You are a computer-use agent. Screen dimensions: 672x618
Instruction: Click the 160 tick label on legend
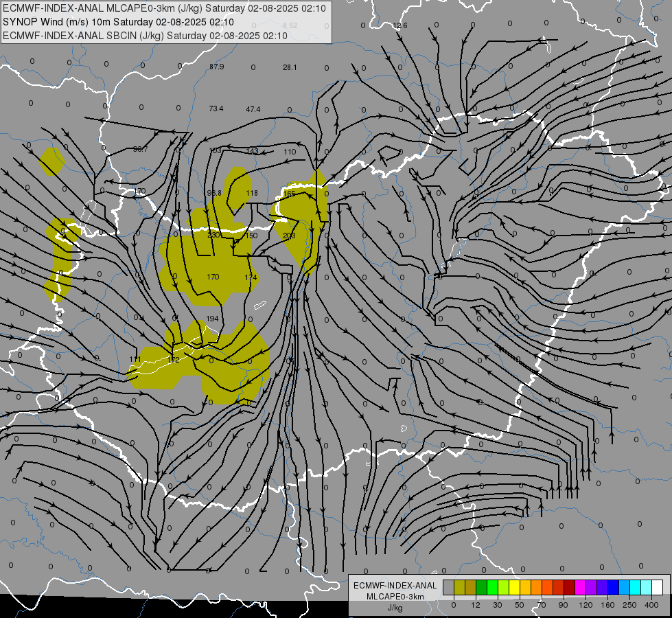coord(607,605)
